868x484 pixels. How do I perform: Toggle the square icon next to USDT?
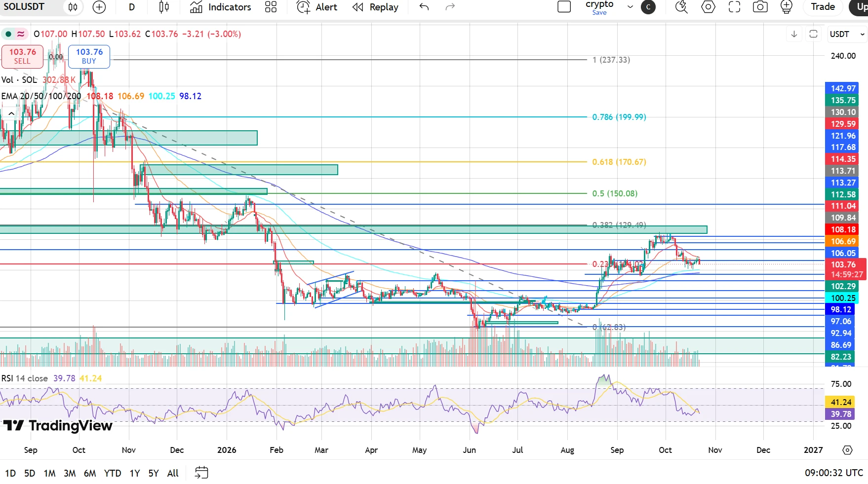tap(813, 34)
